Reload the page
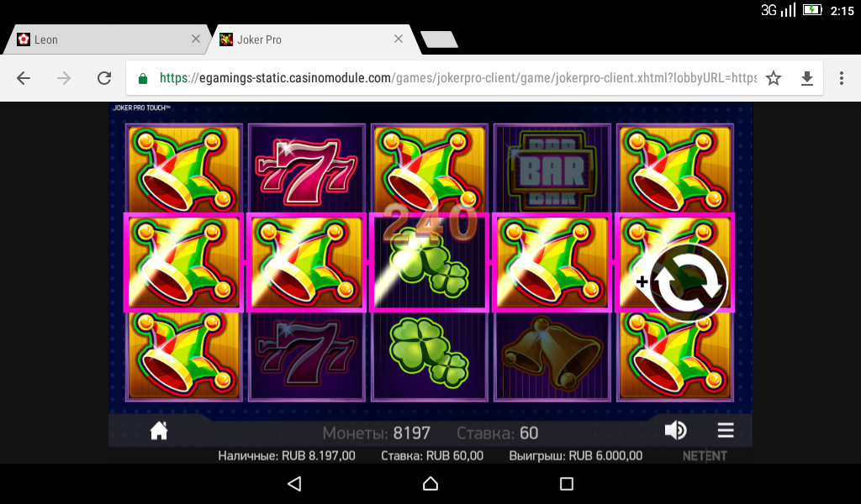861x504 pixels. (x=104, y=78)
